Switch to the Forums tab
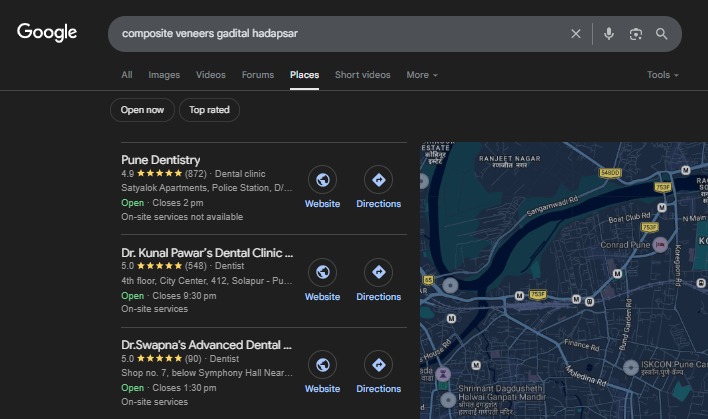 pyautogui.click(x=258, y=75)
